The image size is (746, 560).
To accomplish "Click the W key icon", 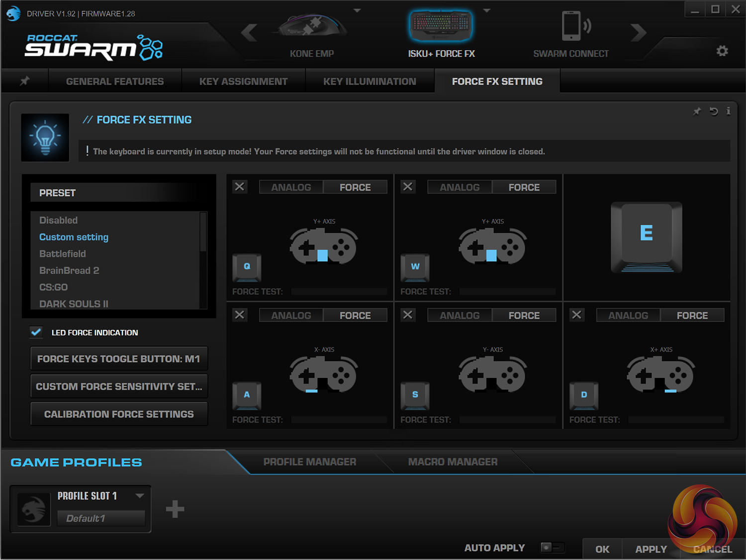I will click(415, 268).
